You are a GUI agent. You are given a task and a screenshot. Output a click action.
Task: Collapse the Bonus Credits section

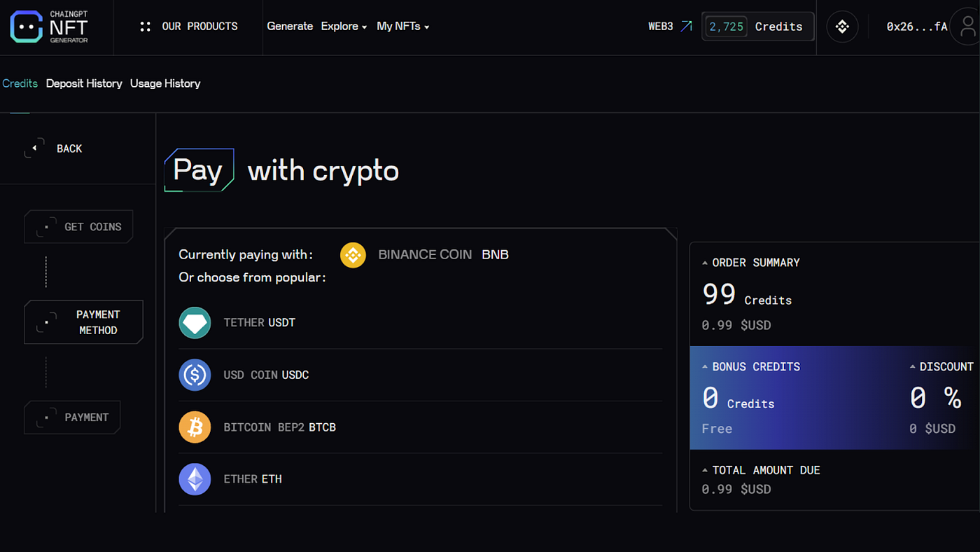pyautogui.click(x=705, y=367)
